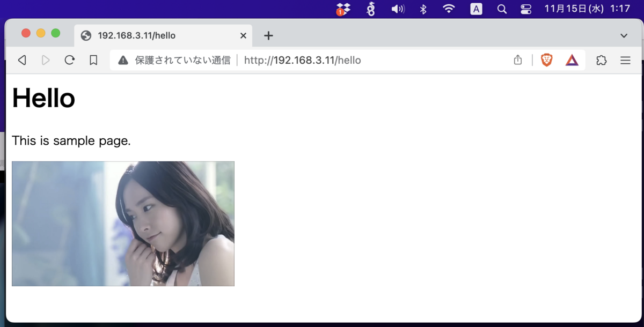Switch to the 192.168.3.11/hello tab
Image resolution: width=644 pixels, height=327 pixels.
coord(156,35)
